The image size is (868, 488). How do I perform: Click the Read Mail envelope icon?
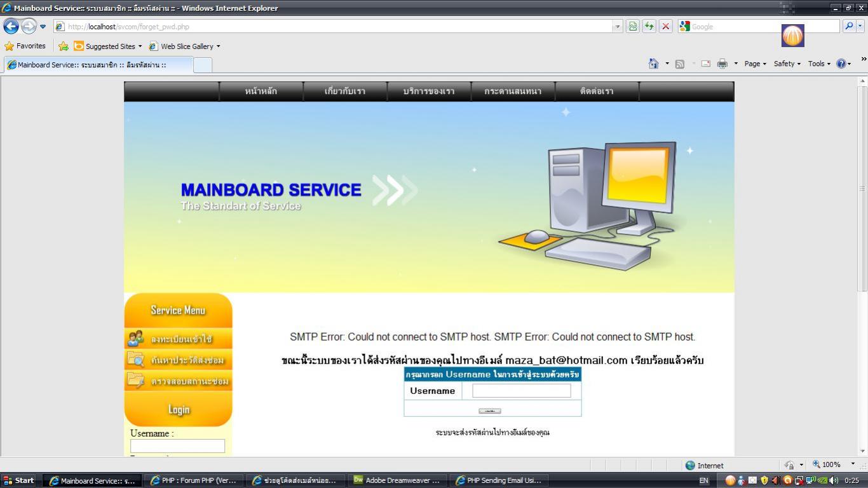[705, 64]
